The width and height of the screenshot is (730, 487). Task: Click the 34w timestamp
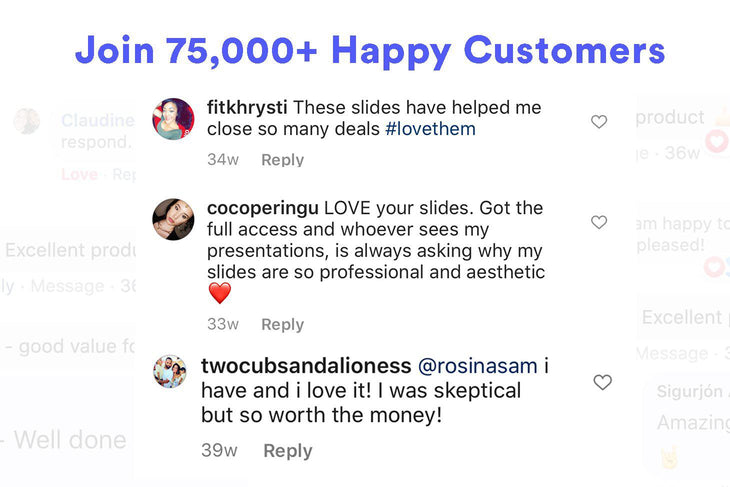(x=223, y=160)
